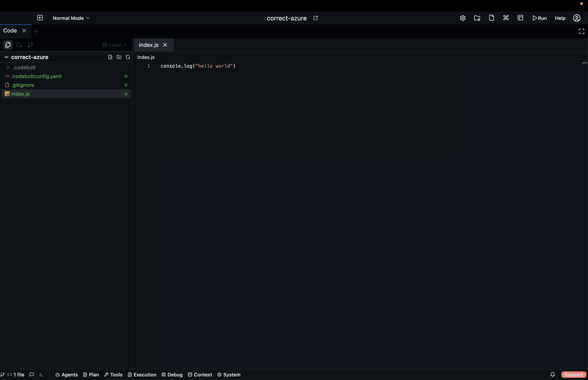Create a new file in correct-azure
This screenshot has width=588, height=380.
(110, 57)
